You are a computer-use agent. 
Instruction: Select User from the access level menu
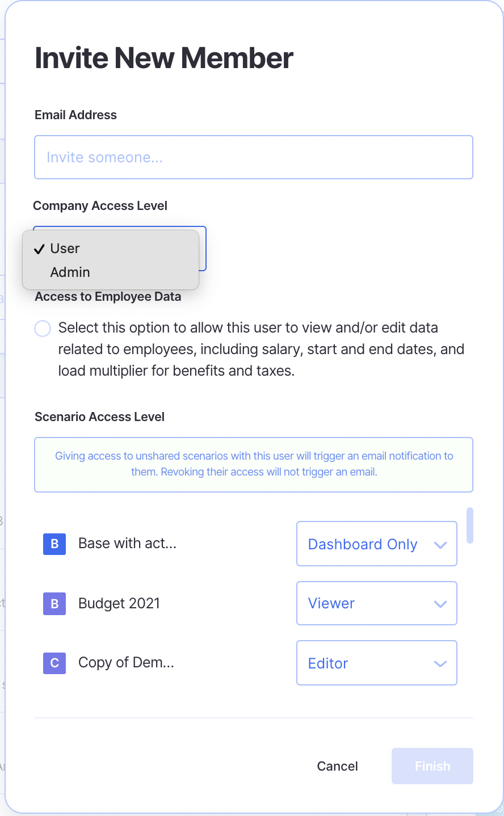65,249
